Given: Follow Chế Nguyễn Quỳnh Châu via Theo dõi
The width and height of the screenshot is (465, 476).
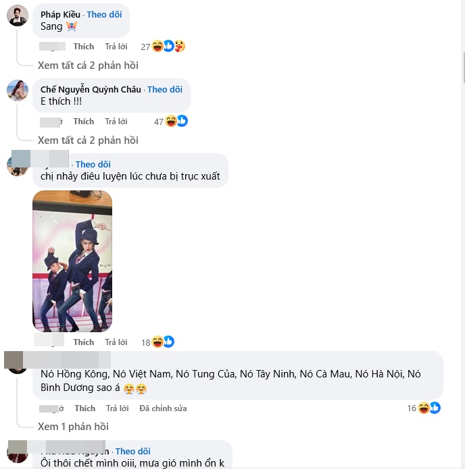Looking at the screenshot, I should tap(165, 90).
